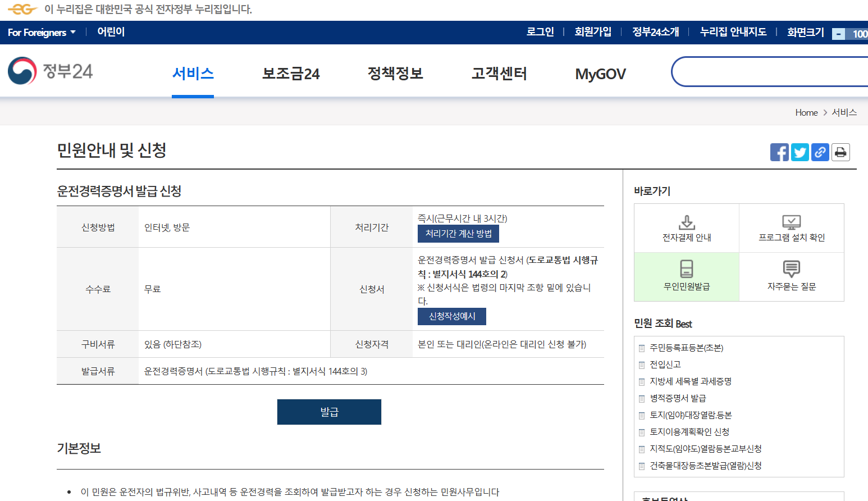
Task: Click 있음 (하단참조) text
Action: (x=172, y=344)
